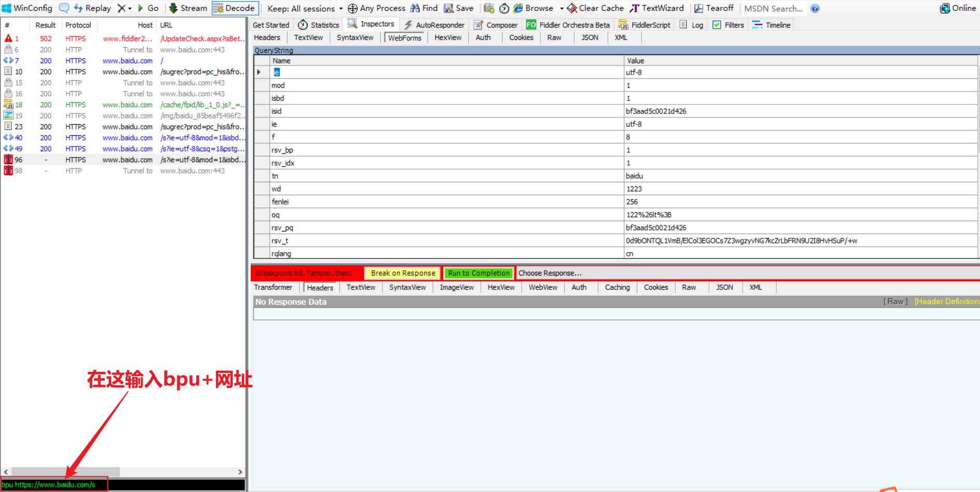Image resolution: width=980 pixels, height=492 pixels.
Task: Select the fenlei value 256
Action: 800,201
